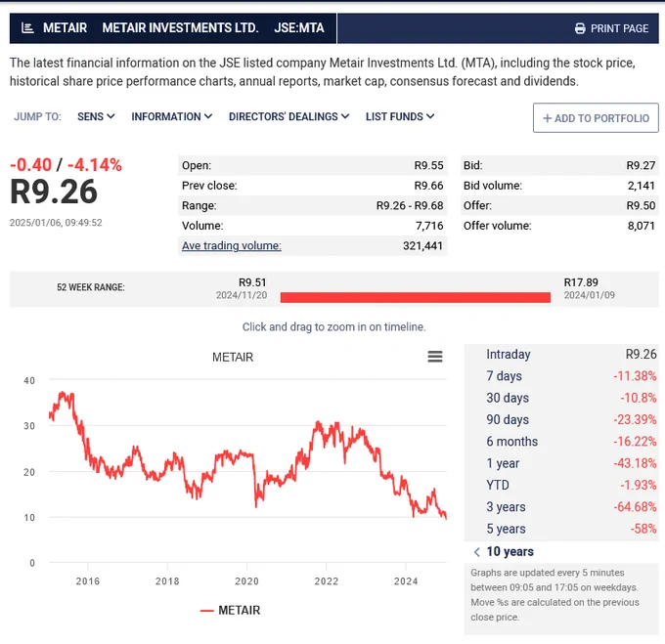The image size is (665, 644).
Task: Click the Volume value 7,716
Action: click(x=429, y=226)
